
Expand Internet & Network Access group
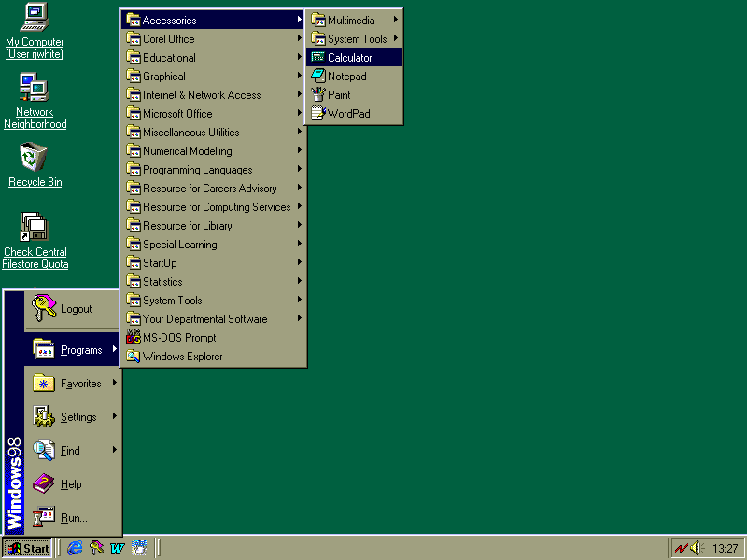[x=214, y=95]
